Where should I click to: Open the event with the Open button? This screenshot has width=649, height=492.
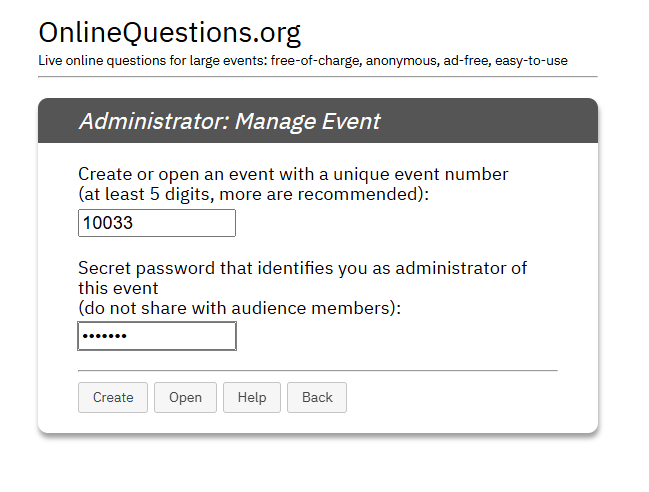click(185, 397)
